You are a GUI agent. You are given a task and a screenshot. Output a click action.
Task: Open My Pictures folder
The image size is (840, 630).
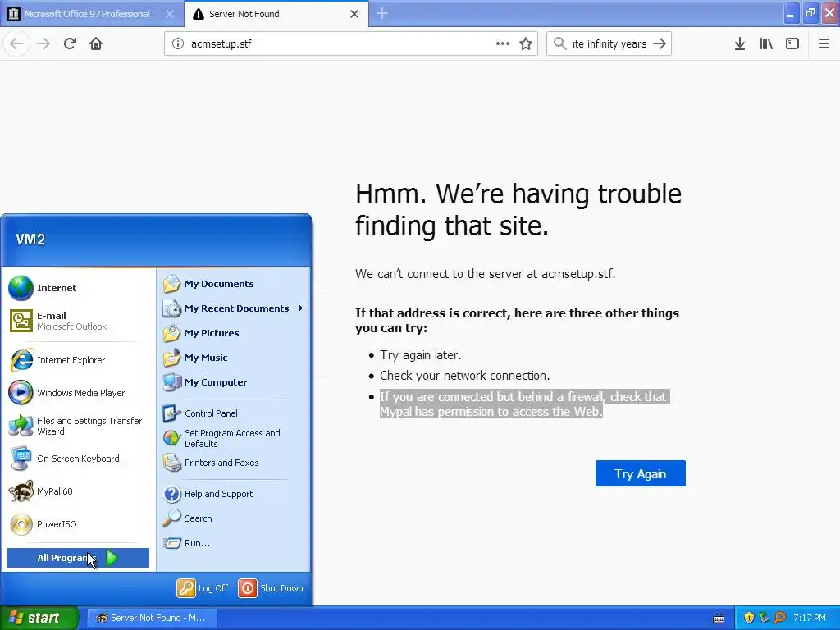pos(234,333)
